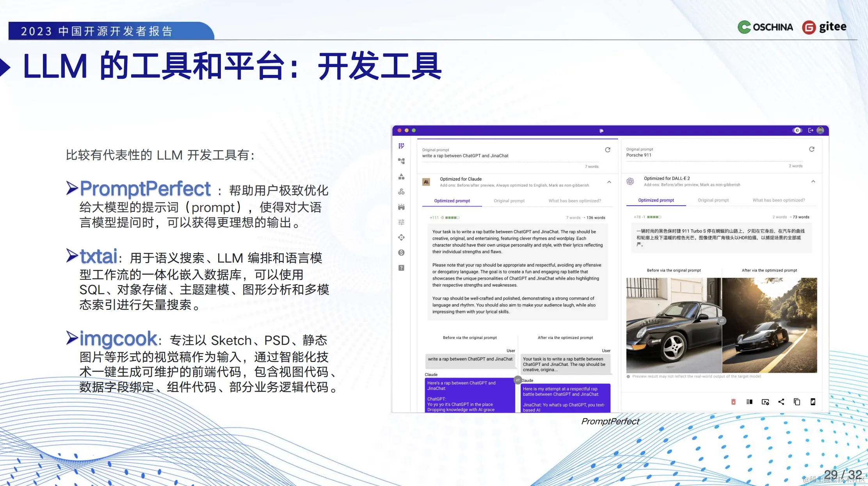Click the red delete icon in bottom toolbar
Image resolution: width=868 pixels, height=486 pixels.
[733, 402]
